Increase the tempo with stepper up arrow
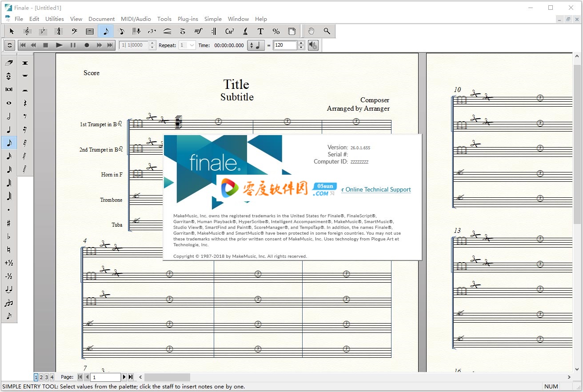583x392 pixels. pos(301,43)
